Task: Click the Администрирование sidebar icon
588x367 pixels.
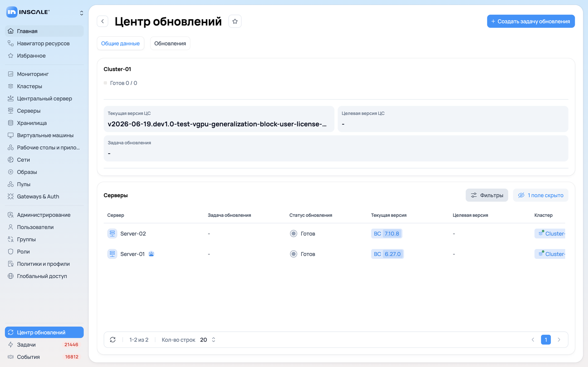Action: click(x=11, y=215)
